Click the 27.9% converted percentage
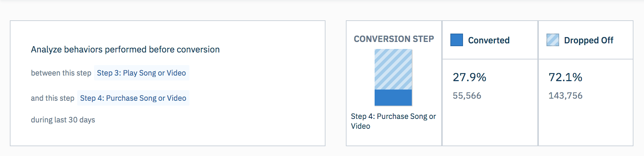 469,77
